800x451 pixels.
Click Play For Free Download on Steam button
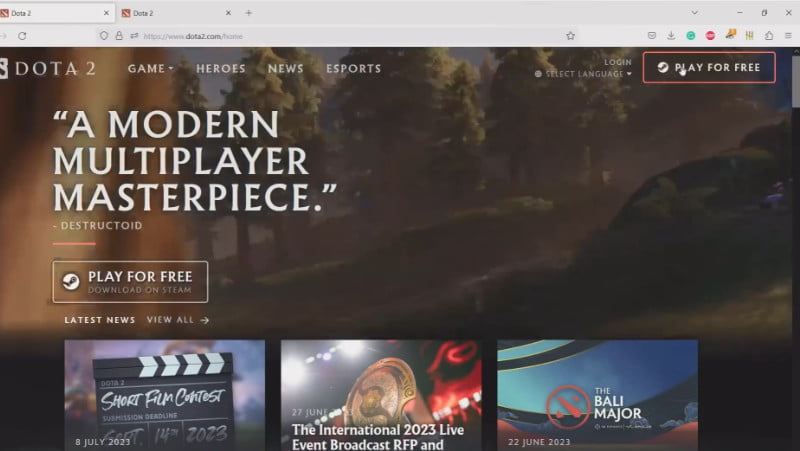(130, 282)
